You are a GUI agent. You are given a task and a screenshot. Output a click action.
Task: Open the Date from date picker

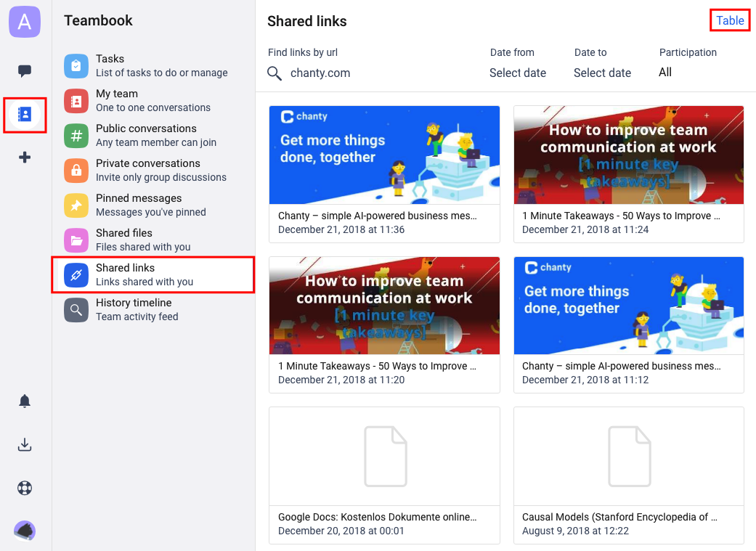(518, 73)
